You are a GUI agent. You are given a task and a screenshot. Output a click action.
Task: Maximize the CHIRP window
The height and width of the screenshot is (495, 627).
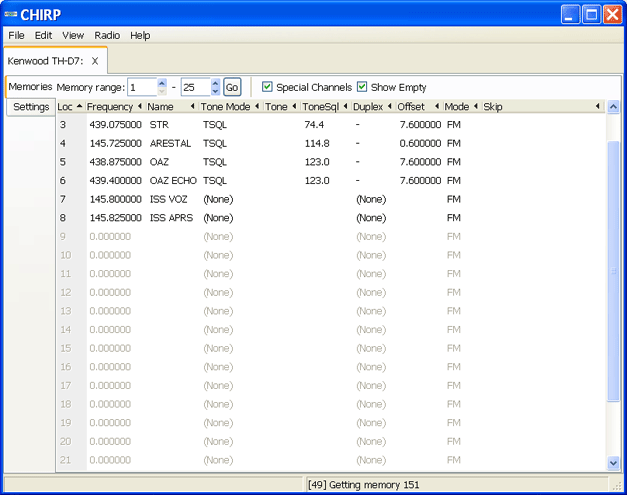(591, 15)
